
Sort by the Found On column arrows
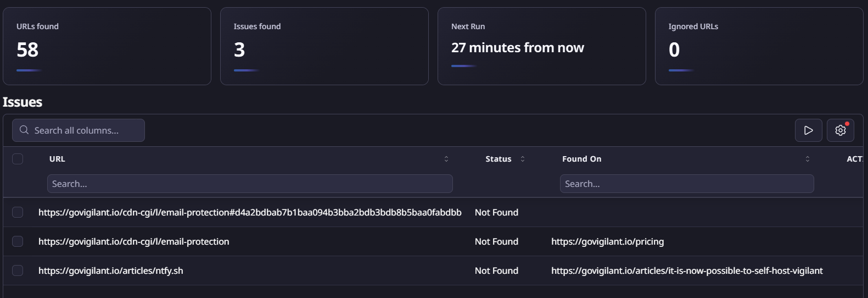(x=807, y=159)
